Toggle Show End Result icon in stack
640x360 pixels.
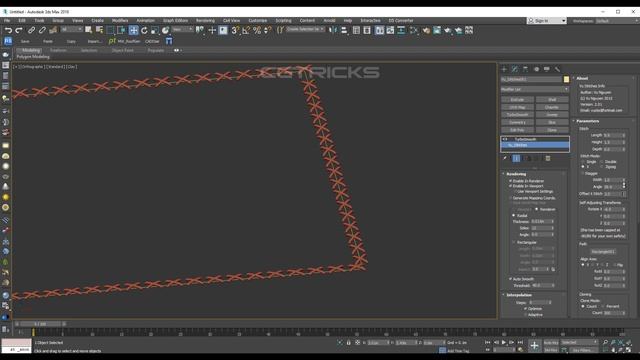click(x=516, y=158)
